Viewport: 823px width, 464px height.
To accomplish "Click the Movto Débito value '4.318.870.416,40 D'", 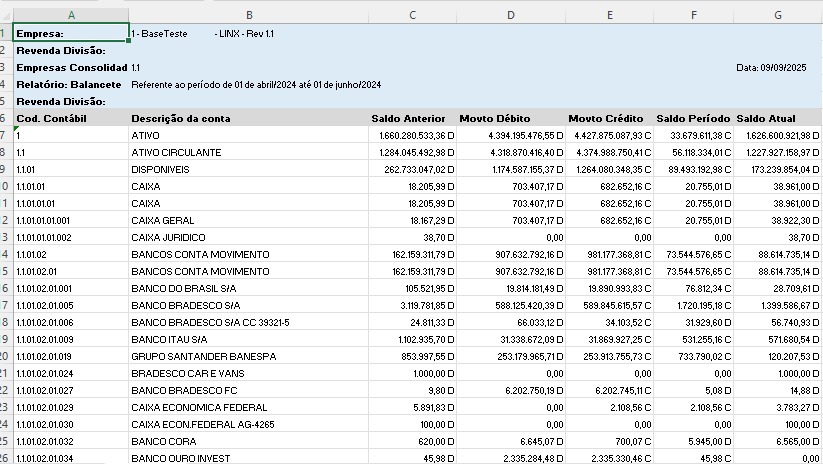I will click(x=511, y=152).
